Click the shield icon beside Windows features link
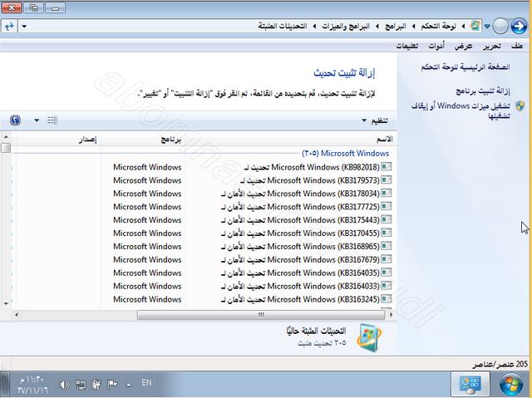The width and height of the screenshot is (532, 398). pyautogui.click(x=520, y=106)
